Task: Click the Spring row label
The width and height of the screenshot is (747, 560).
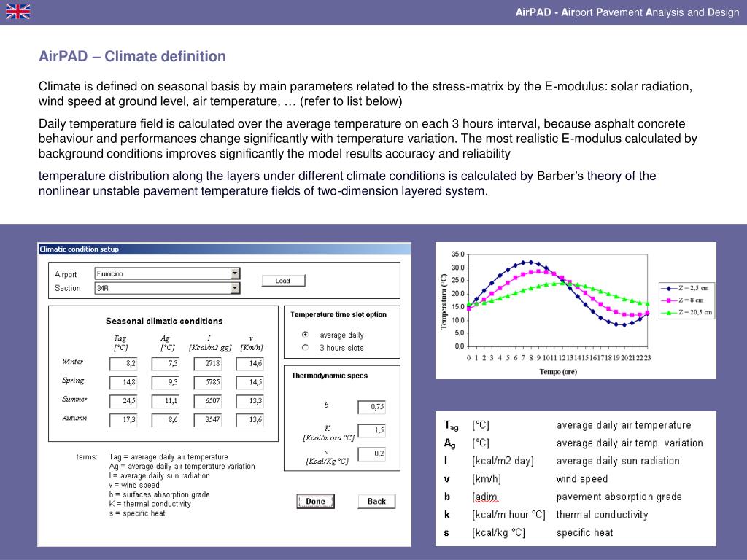Action: 73,381
